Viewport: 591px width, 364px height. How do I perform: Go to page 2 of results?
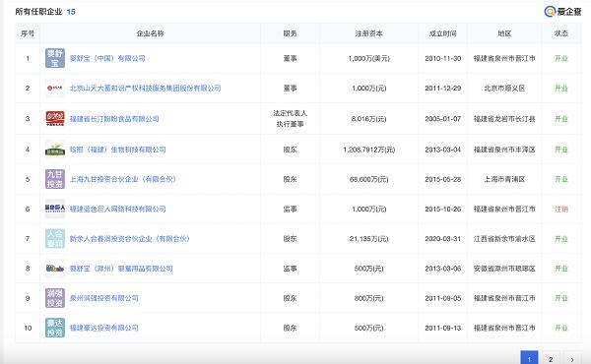click(551, 358)
